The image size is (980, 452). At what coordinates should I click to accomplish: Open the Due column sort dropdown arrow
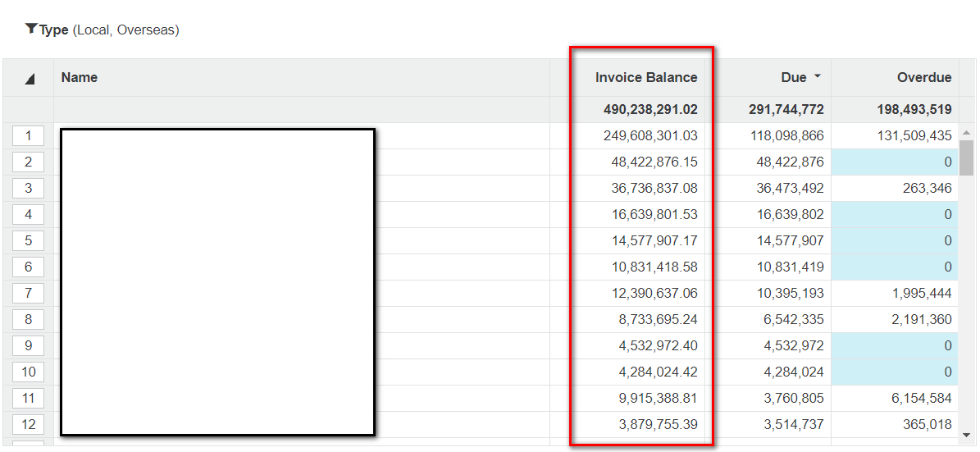coord(817,77)
